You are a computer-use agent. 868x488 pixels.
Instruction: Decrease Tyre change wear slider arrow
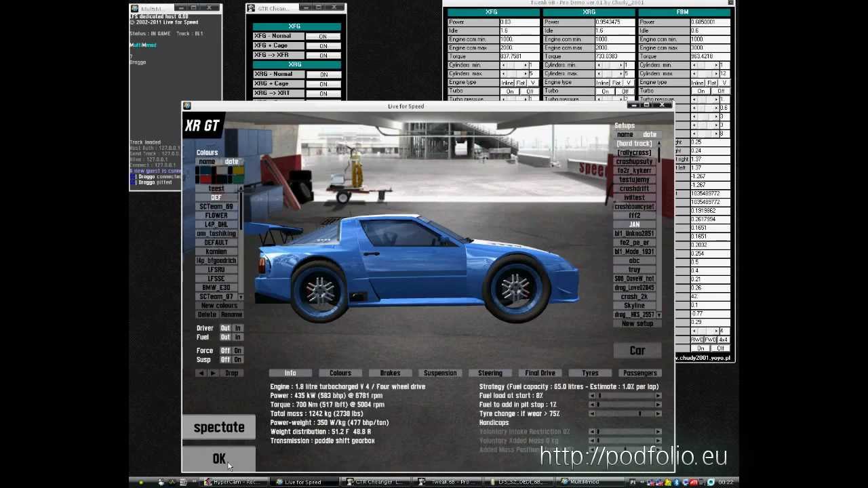pyautogui.click(x=592, y=413)
